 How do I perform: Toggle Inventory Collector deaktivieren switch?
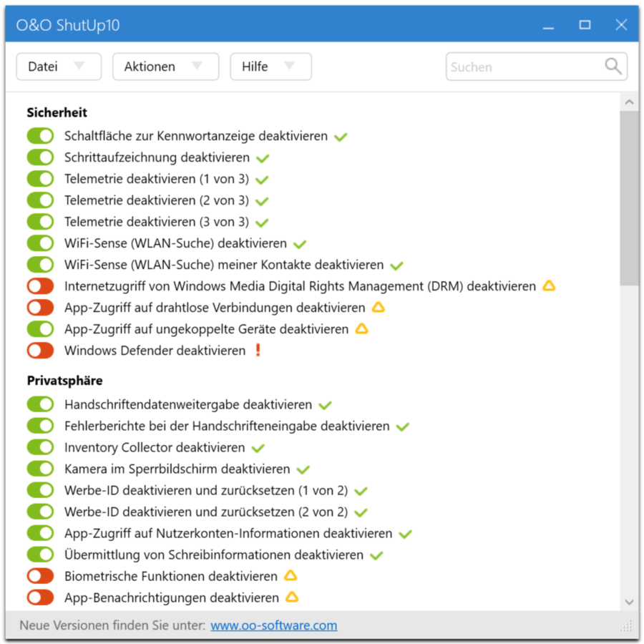pos(40,447)
